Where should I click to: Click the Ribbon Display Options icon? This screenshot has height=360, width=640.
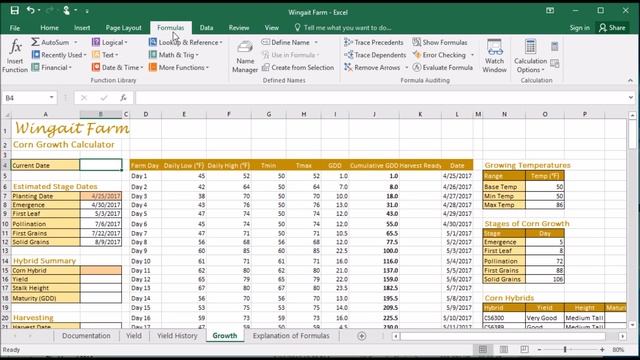pyautogui.click(x=550, y=11)
